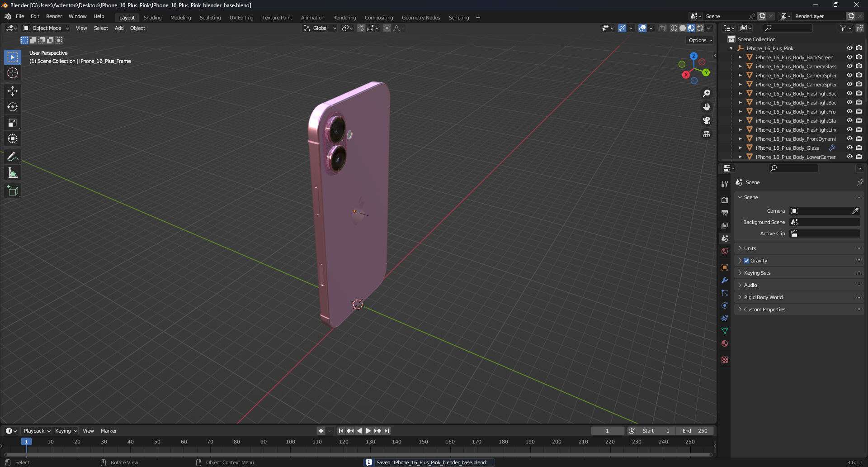Switch to rendered viewport shading
The image size is (868, 467).
click(x=700, y=28)
